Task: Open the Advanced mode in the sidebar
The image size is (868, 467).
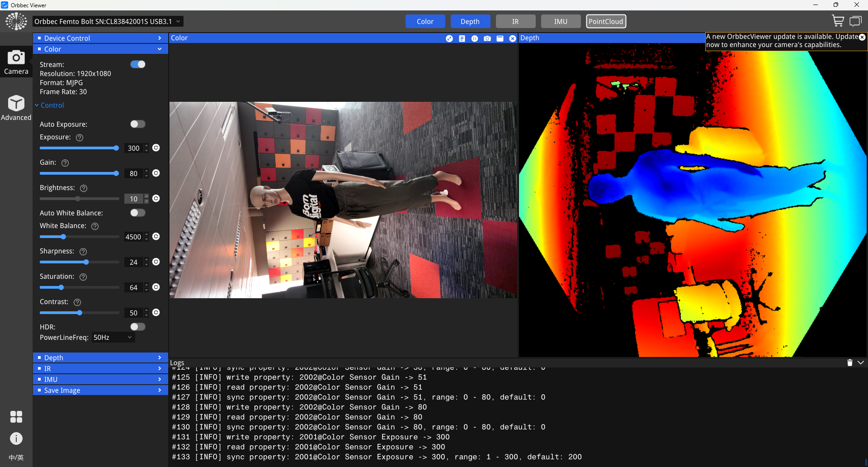Action: click(16, 108)
